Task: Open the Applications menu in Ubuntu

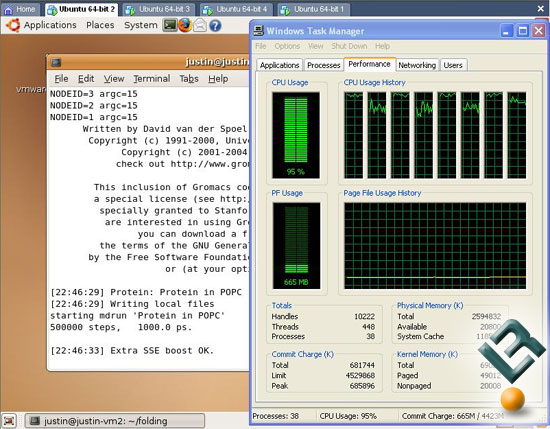Action: pos(50,25)
